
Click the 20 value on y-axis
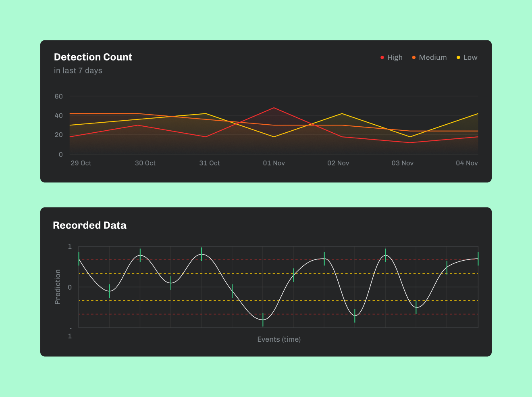(x=59, y=135)
